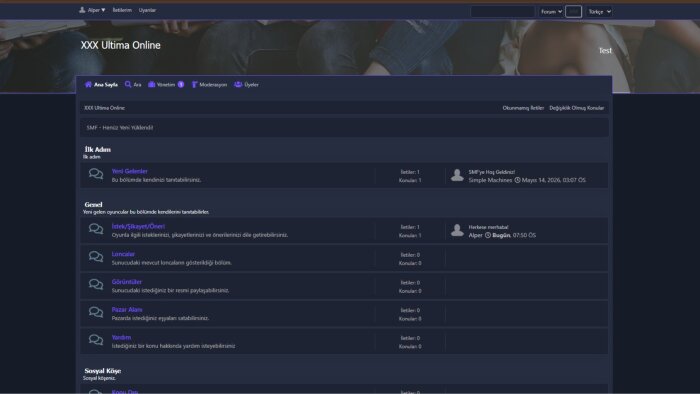Click the Yardım board chat icon
Viewport: 700px width, 394px height.
pos(96,340)
